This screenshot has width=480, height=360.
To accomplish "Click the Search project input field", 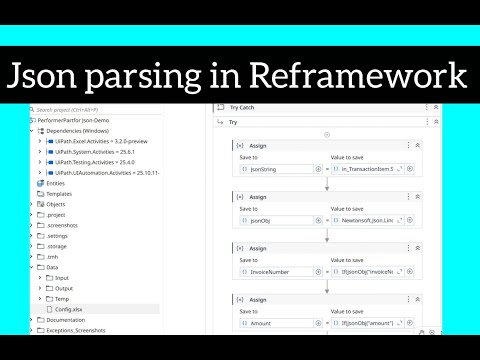I will (x=96, y=110).
